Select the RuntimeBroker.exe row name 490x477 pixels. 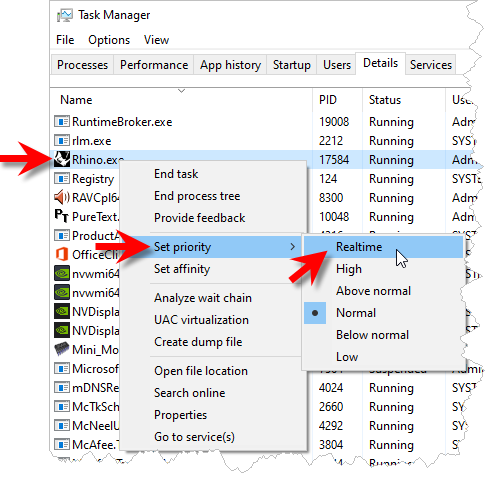(122, 122)
